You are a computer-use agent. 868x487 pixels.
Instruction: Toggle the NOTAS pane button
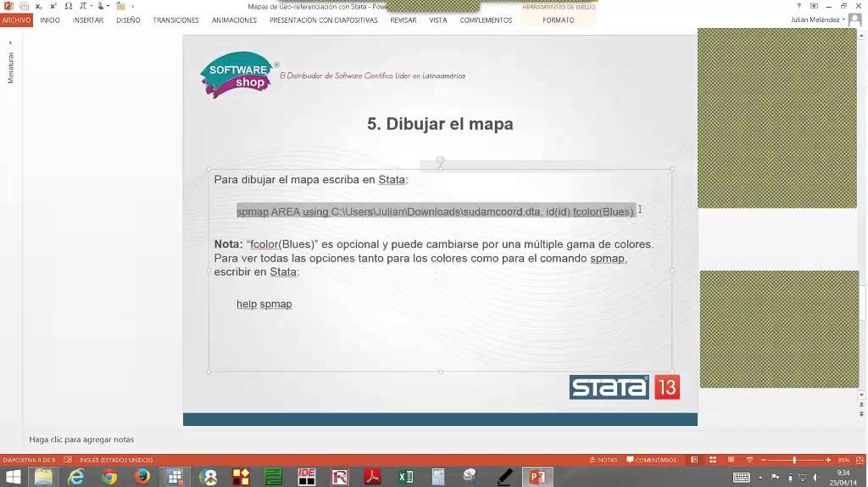[604, 460]
